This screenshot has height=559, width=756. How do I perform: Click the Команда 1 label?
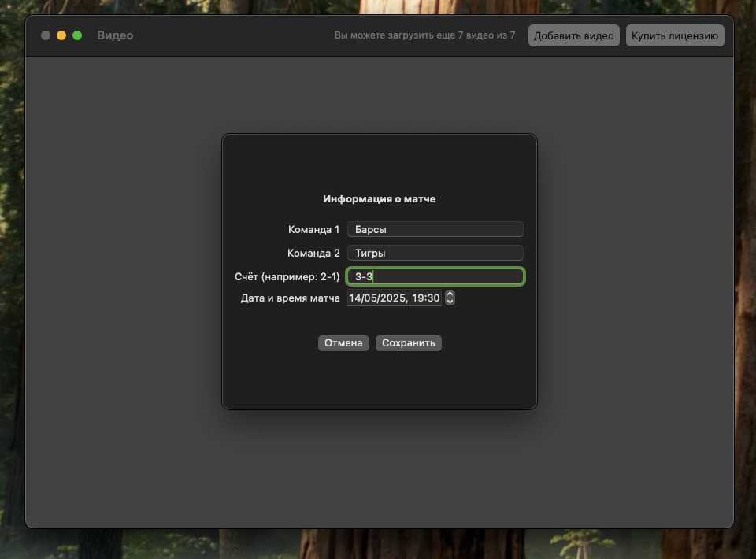point(314,229)
